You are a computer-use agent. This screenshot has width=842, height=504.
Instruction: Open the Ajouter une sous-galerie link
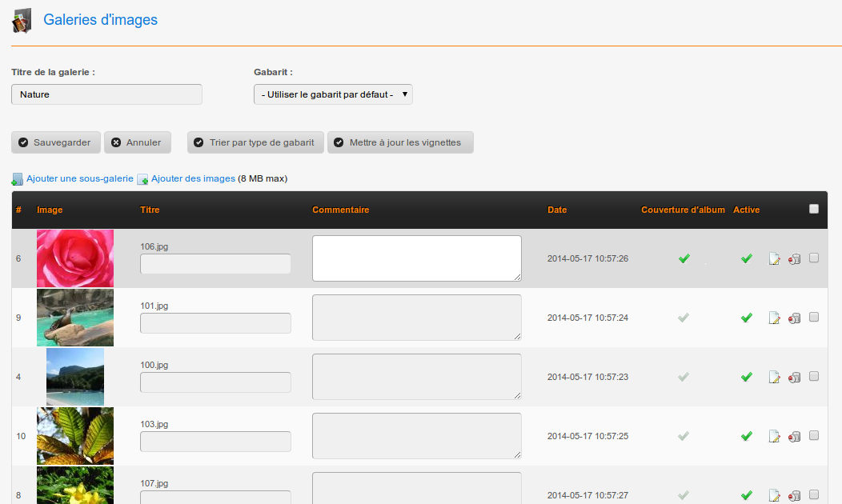tap(79, 178)
